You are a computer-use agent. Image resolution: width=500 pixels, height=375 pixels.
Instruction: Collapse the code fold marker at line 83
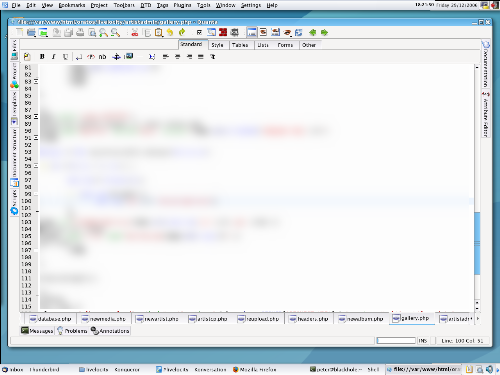pyautogui.click(x=36, y=81)
